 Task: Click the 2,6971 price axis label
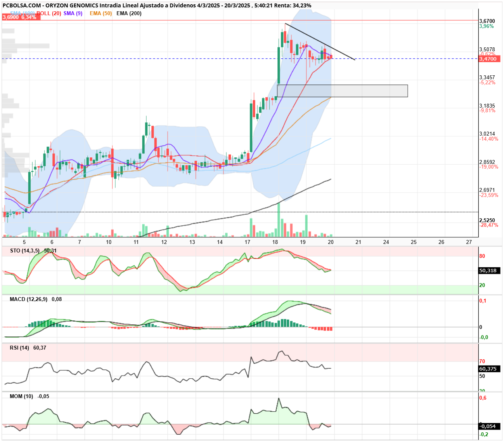(487, 190)
